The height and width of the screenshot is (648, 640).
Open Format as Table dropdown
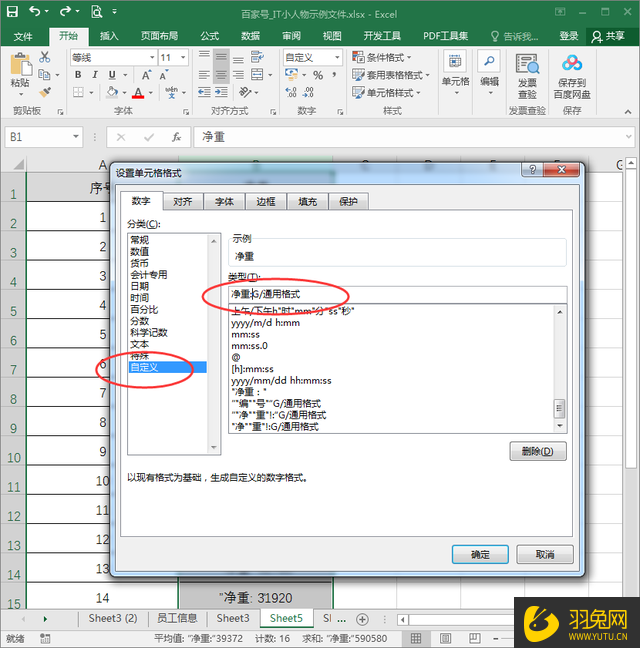(391, 75)
